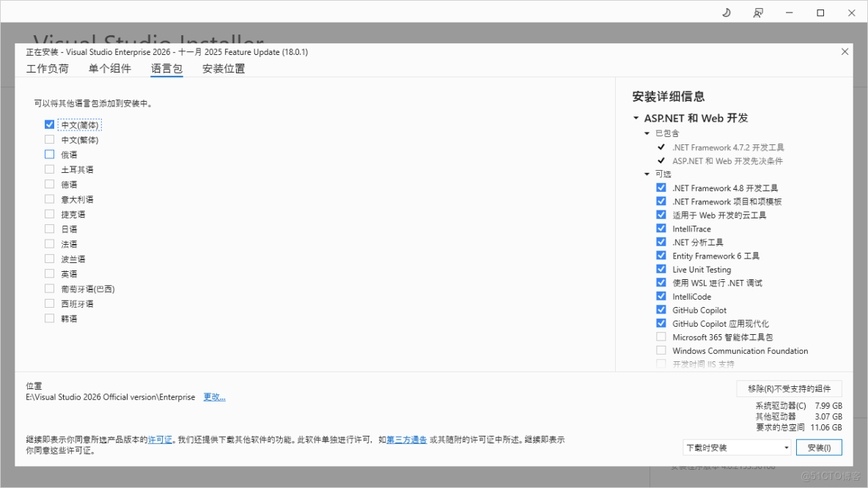Check the 中文(繁体) language pack
This screenshot has height=488, width=868.
coord(49,139)
